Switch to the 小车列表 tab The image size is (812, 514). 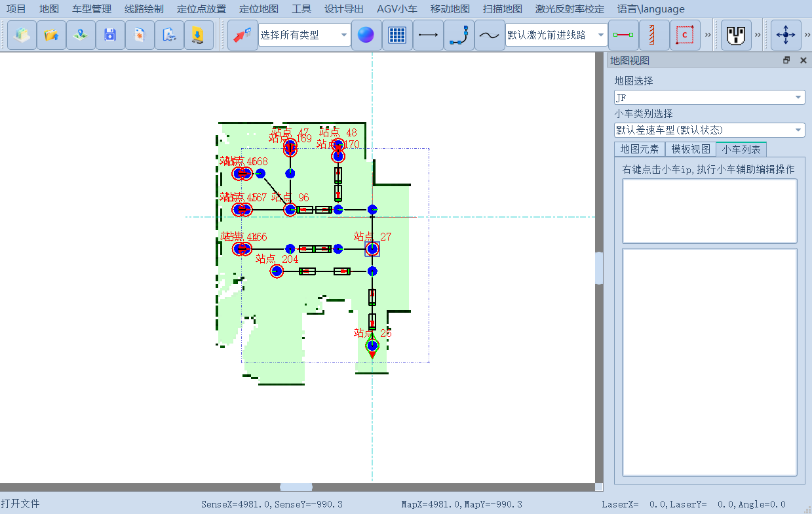[x=741, y=149]
